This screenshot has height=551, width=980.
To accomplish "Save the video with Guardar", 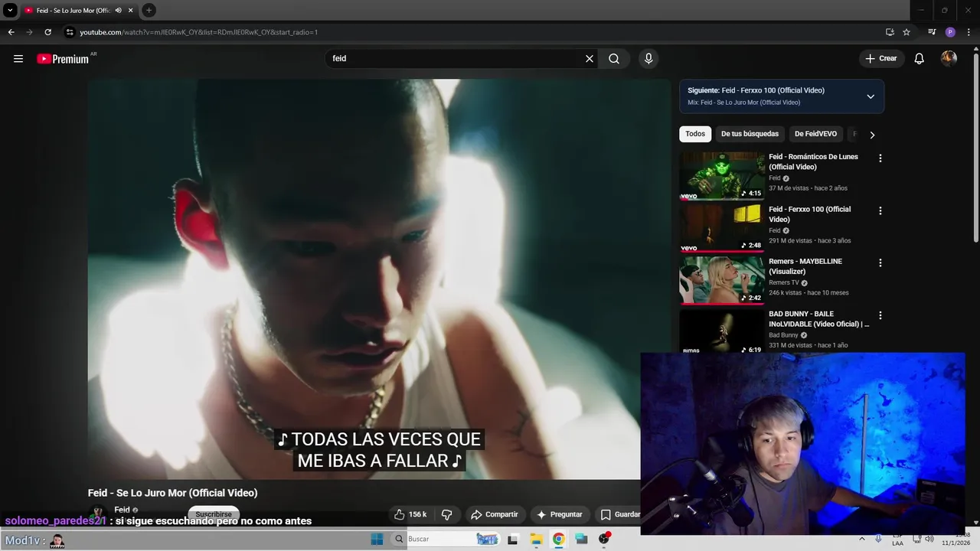I will pyautogui.click(x=620, y=514).
